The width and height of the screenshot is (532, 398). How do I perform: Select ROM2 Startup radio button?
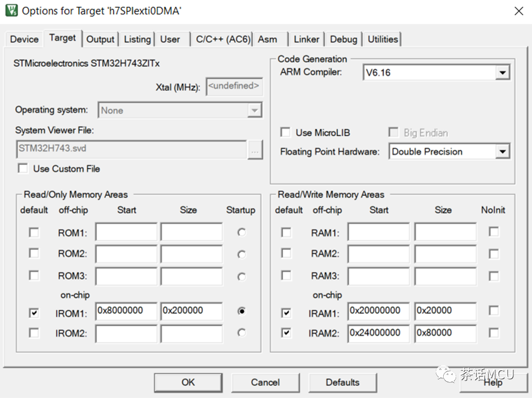coord(242,254)
